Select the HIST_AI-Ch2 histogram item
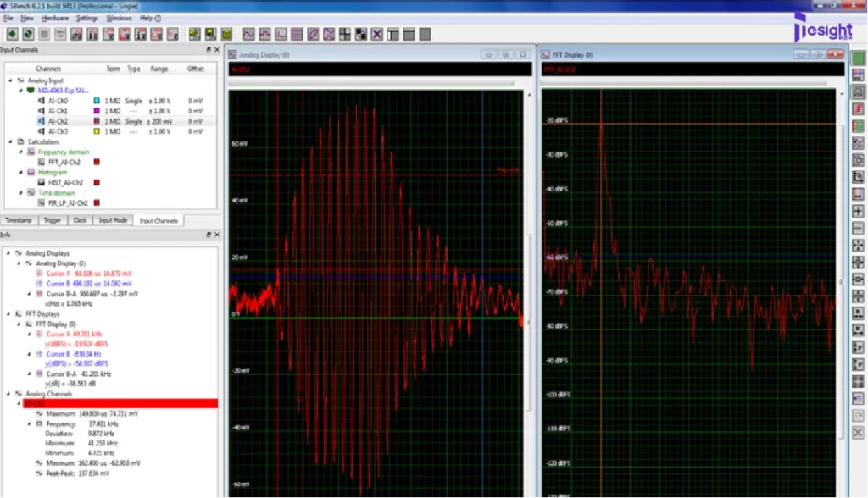Image resolution: width=868 pixels, height=498 pixels. tap(65, 183)
